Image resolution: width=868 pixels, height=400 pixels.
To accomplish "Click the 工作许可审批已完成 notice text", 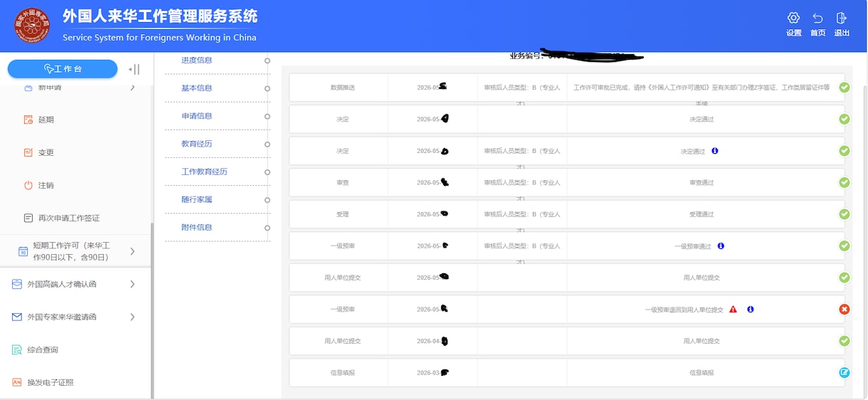I will click(702, 88).
